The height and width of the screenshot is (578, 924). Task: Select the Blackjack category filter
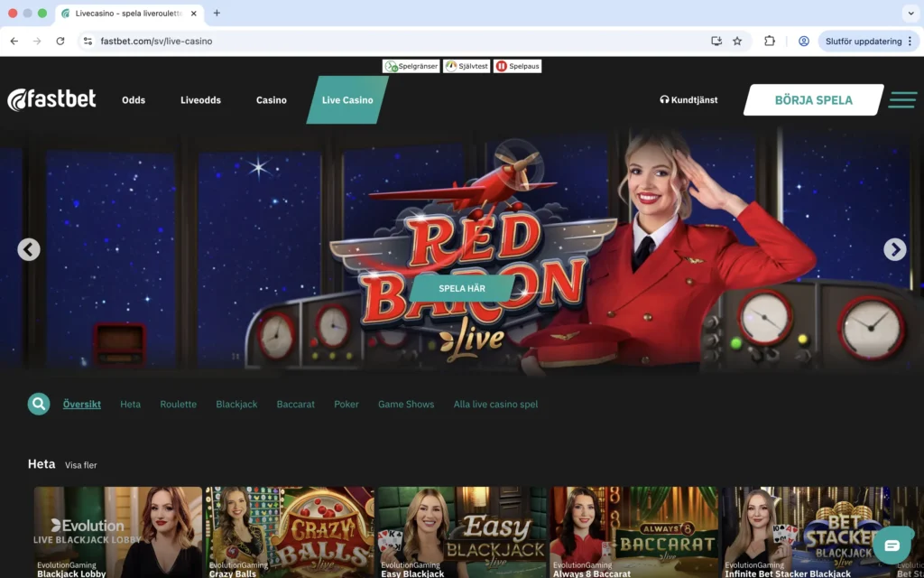236,404
